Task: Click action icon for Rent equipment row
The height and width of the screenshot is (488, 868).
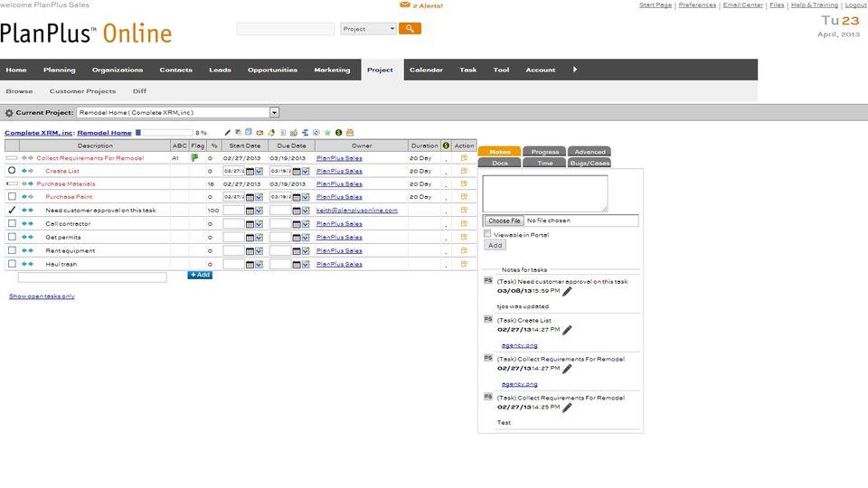Action: (464, 250)
